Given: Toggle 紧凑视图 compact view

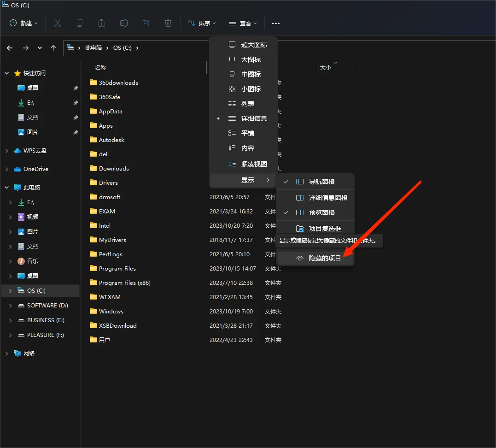Looking at the screenshot, I should tap(243, 164).
